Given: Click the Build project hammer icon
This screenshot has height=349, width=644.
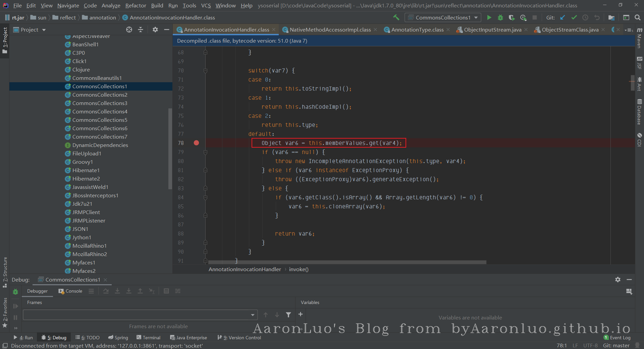Looking at the screenshot, I should [396, 17].
